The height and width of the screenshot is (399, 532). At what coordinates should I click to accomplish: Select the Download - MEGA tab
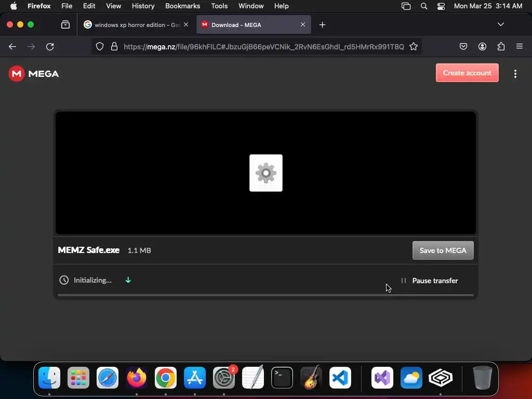tap(254, 25)
